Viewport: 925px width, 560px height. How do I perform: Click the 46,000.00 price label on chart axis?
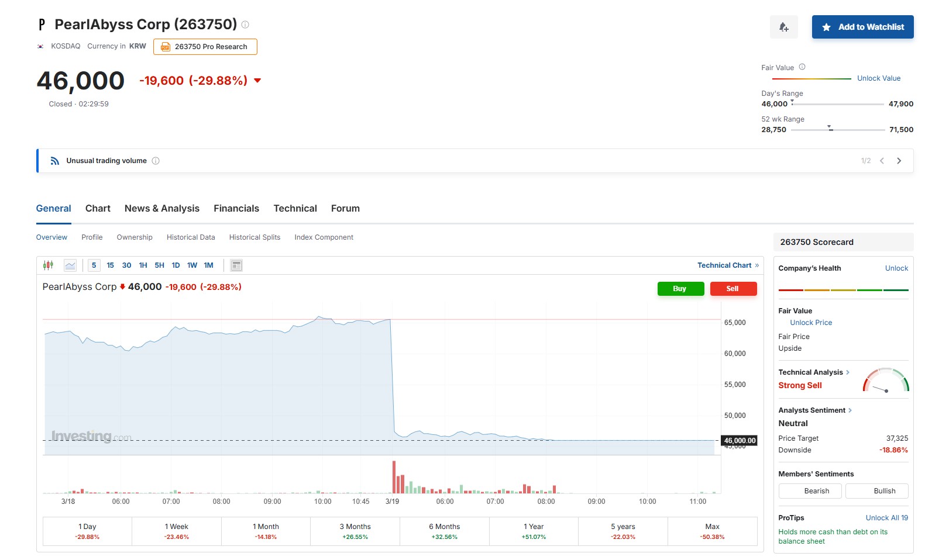click(740, 441)
